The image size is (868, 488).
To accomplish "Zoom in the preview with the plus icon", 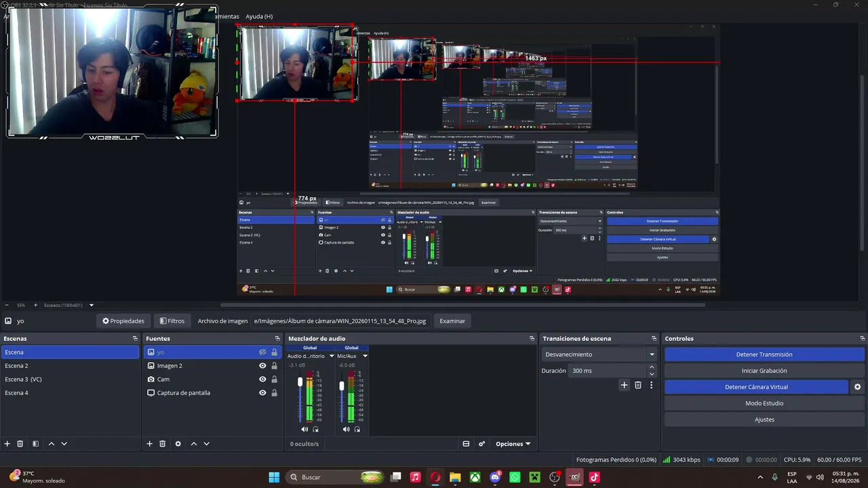I will coord(36,305).
